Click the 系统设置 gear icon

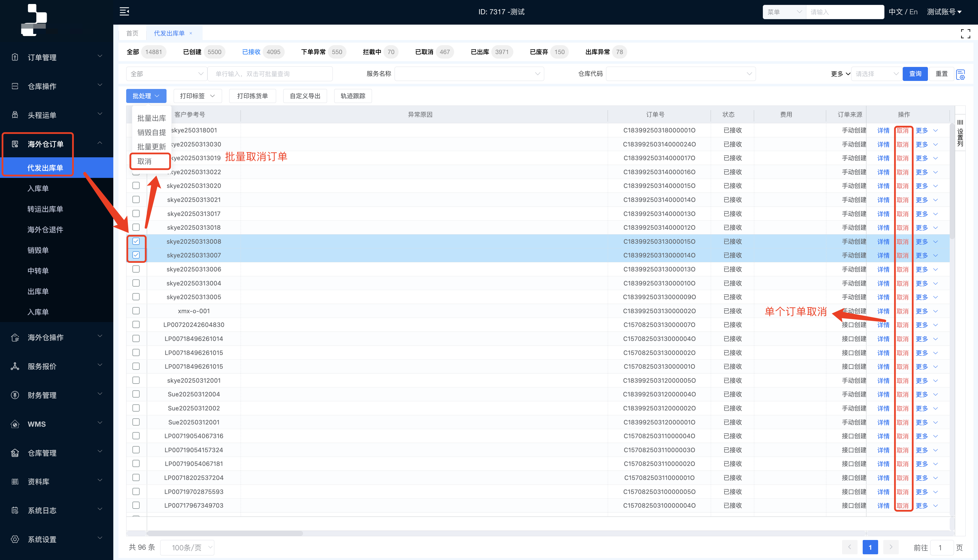pyautogui.click(x=15, y=539)
